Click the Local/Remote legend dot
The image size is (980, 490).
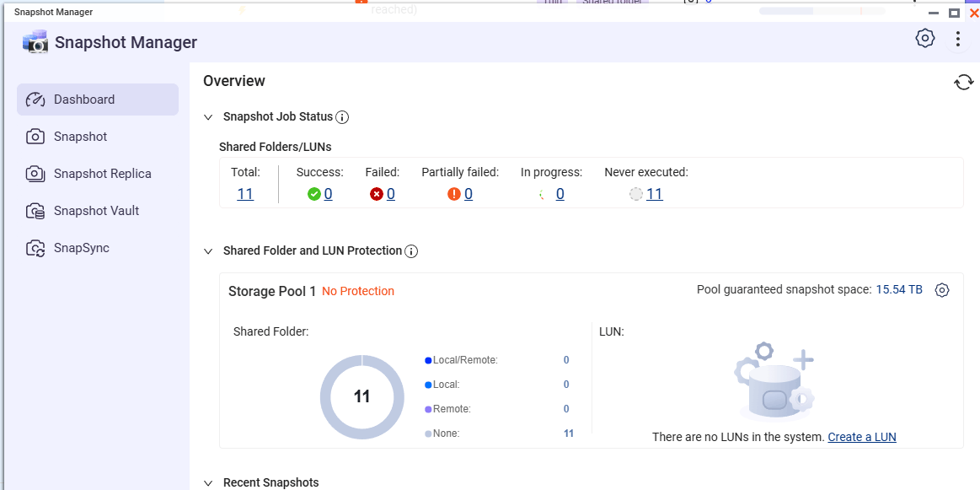tap(428, 360)
